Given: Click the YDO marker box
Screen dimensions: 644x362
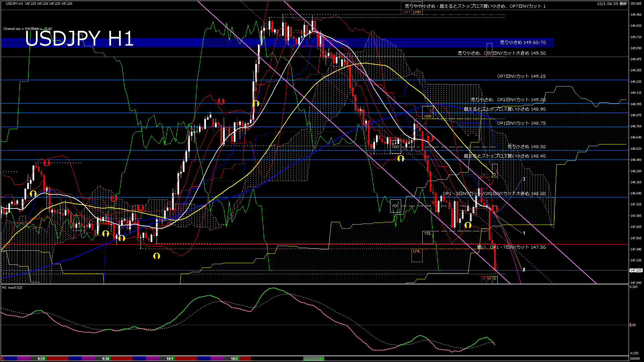Looking at the screenshot, I should pyautogui.click(x=395, y=147).
